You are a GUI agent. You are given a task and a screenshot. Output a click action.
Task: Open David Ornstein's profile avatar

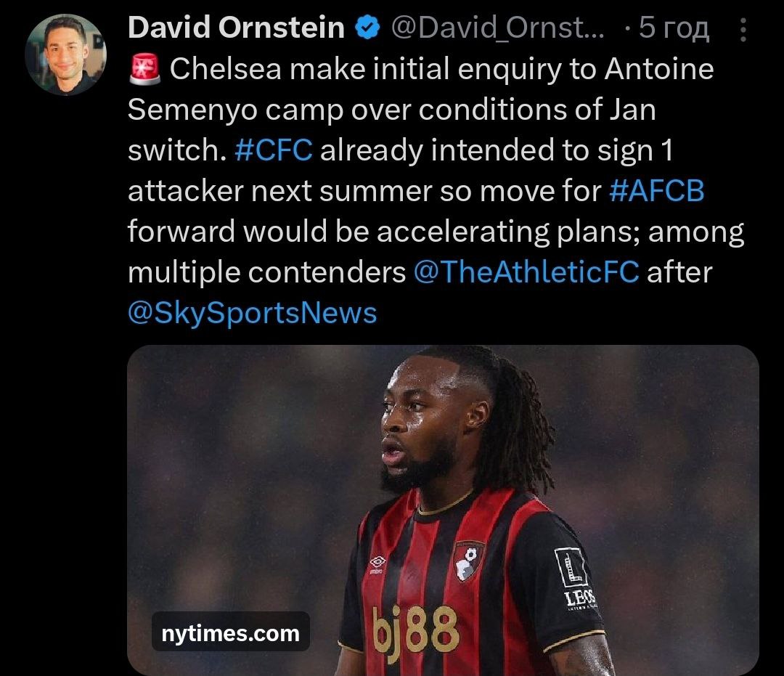[x=66, y=54]
